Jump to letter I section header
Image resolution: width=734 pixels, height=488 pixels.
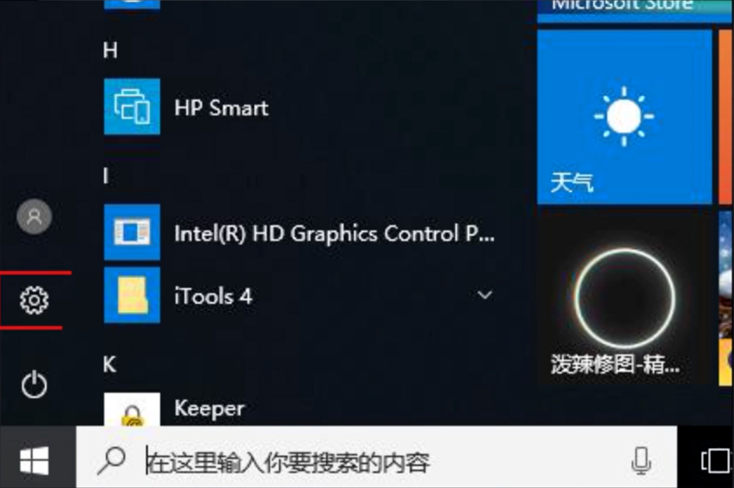106,176
